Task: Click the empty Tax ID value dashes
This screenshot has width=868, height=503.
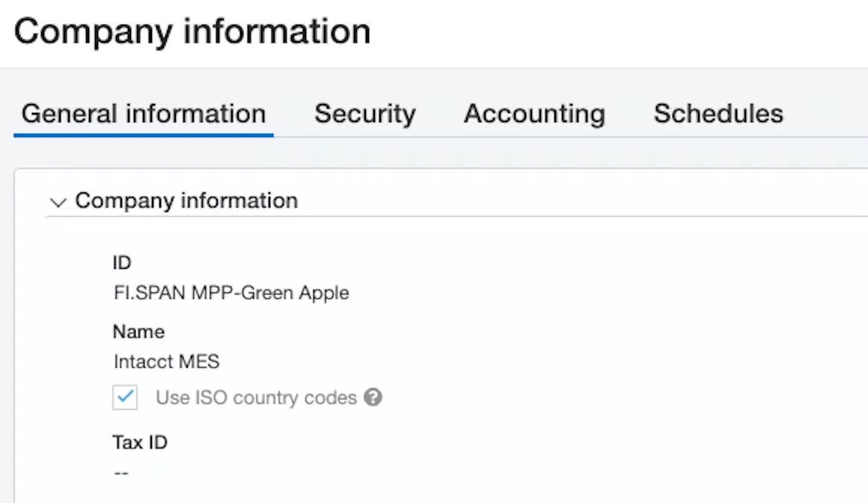Action: [x=121, y=473]
